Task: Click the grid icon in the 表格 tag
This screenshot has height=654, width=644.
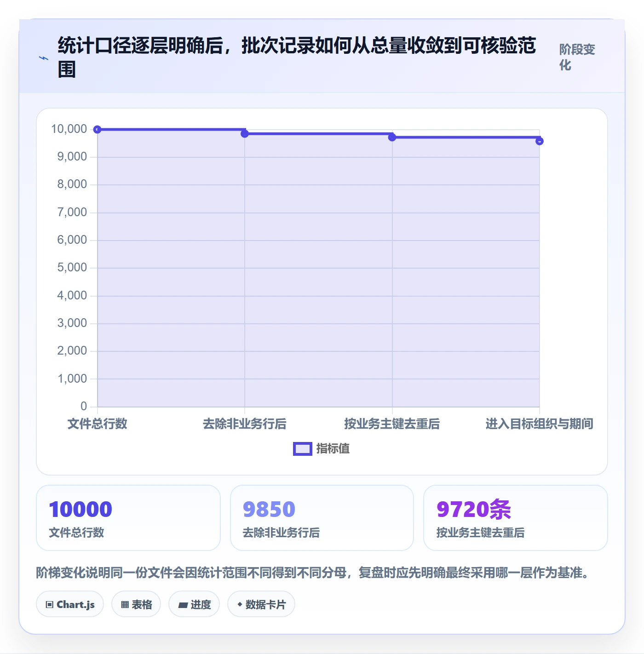Action: tap(125, 605)
